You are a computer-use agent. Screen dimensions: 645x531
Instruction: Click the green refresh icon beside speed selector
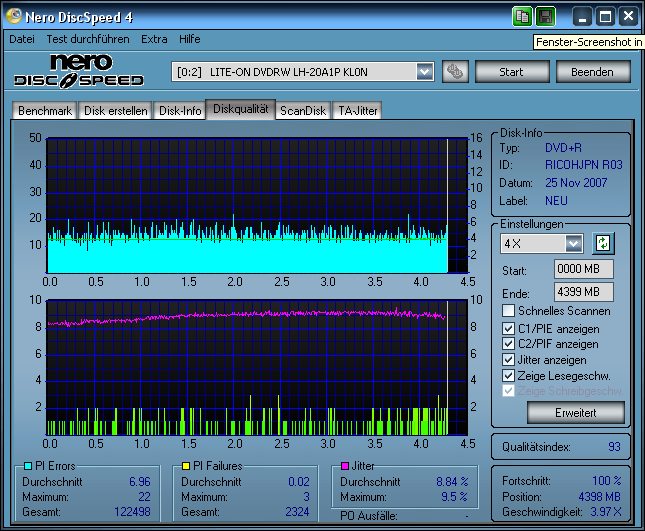(602, 243)
